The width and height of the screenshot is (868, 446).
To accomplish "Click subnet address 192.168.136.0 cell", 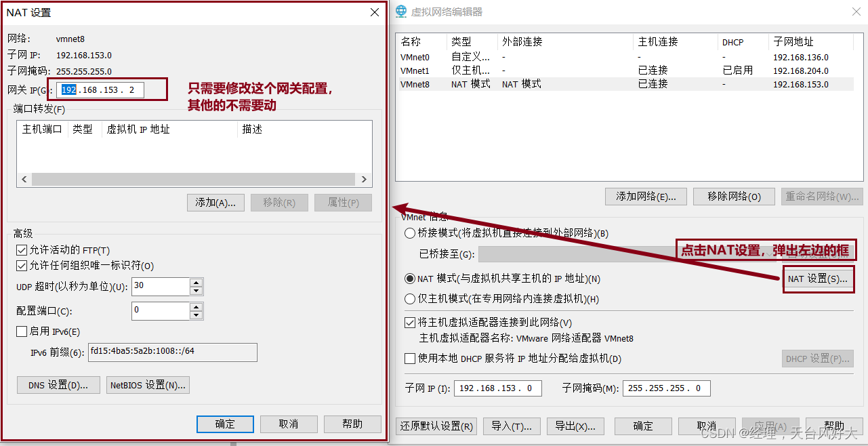I will (x=800, y=58).
